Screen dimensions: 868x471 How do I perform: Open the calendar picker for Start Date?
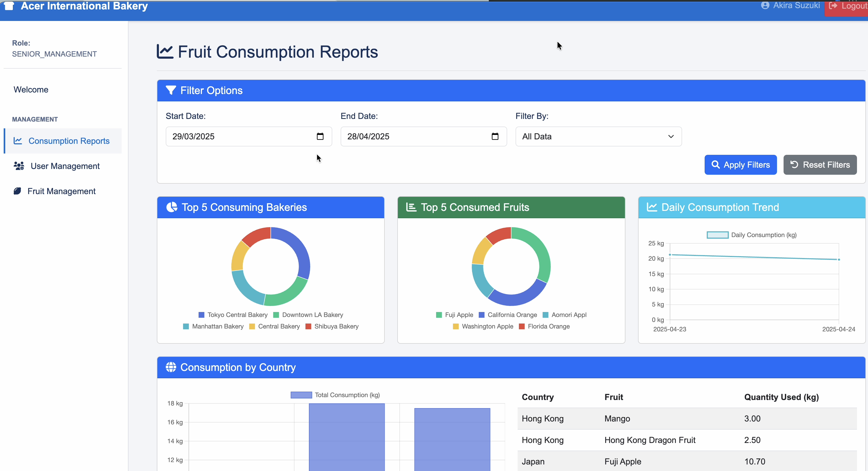[320, 136]
